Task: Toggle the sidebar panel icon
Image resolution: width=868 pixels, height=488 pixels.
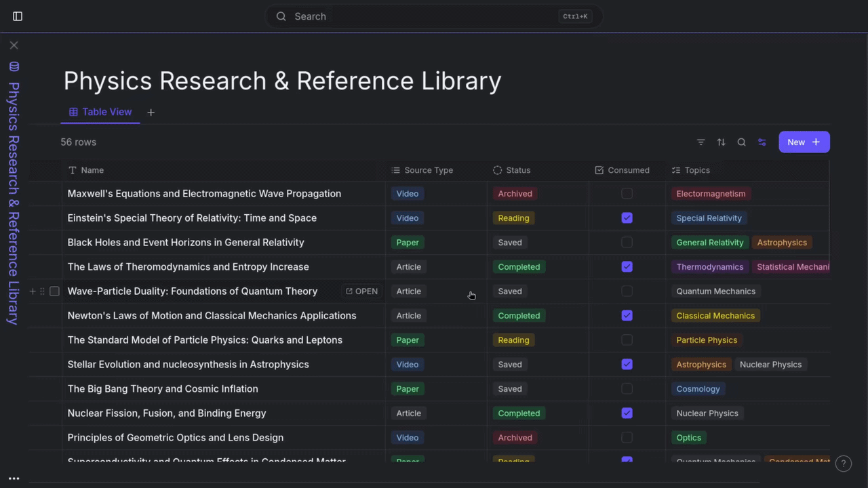Action: click(x=18, y=16)
